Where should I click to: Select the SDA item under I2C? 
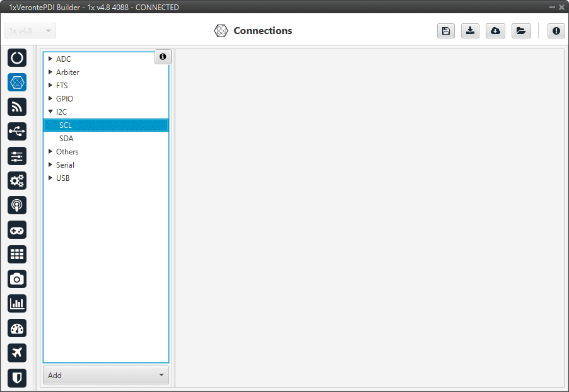[x=106, y=138]
